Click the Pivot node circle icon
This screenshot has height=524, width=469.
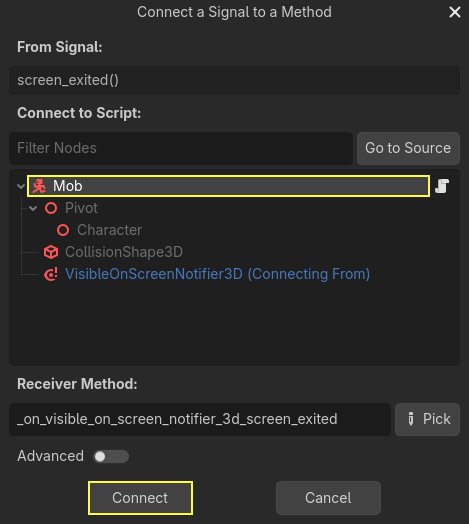tap(51, 208)
